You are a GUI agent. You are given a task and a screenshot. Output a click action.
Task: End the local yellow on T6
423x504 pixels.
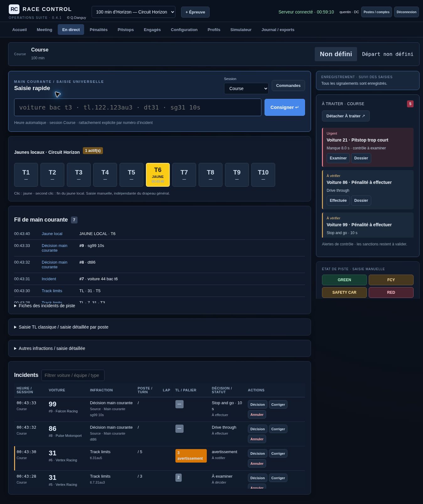click(x=158, y=175)
